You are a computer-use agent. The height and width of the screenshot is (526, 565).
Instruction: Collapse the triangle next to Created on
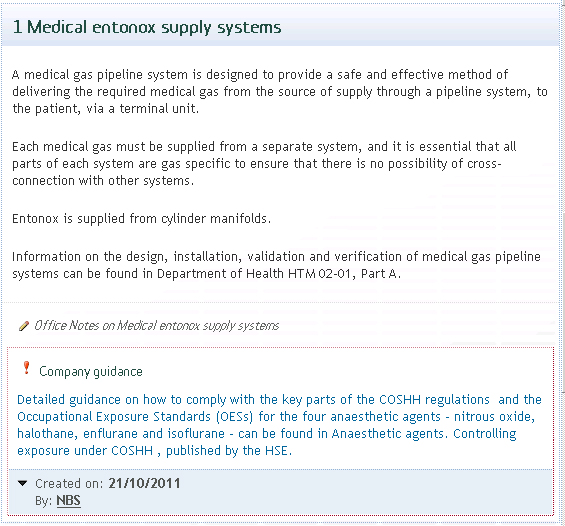[x=22, y=483]
